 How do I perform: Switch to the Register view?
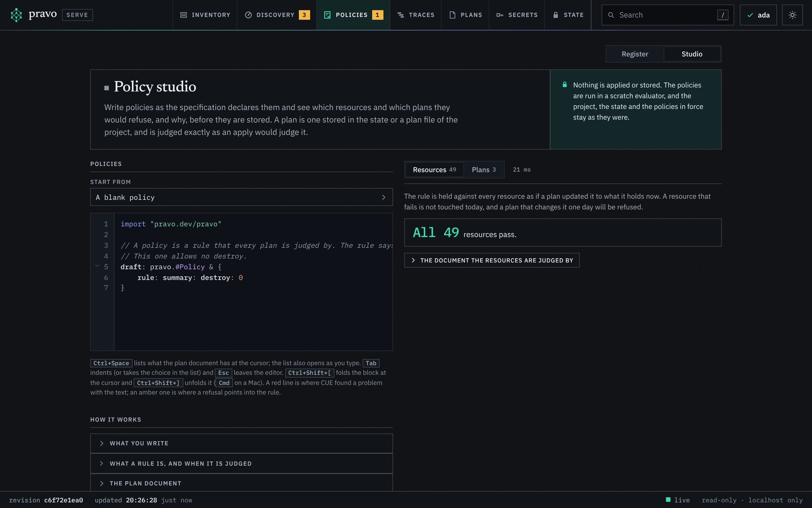(634, 54)
